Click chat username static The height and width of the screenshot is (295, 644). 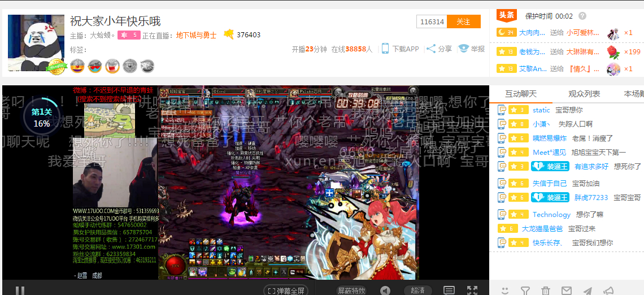click(x=541, y=110)
